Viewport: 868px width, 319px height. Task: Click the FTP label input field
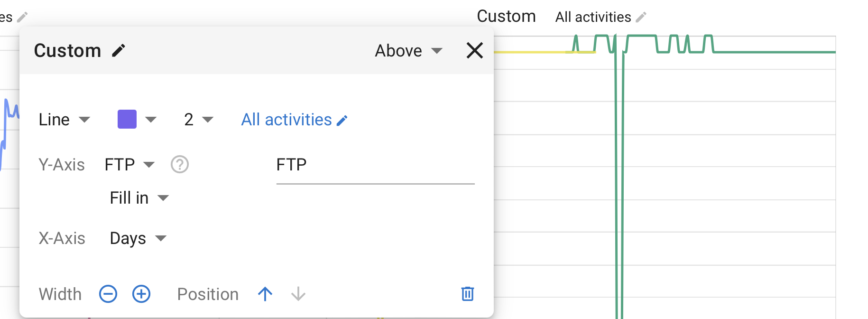(375, 165)
